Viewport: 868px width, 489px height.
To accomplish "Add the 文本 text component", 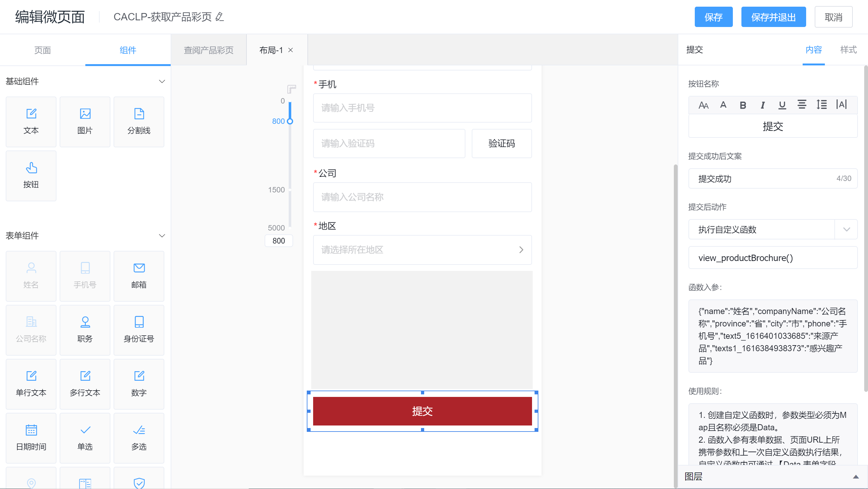I will (31, 122).
